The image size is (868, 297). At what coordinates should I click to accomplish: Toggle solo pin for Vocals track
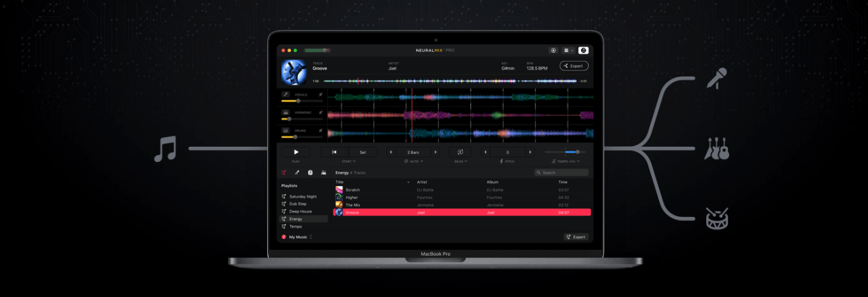pyautogui.click(x=320, y=94)
